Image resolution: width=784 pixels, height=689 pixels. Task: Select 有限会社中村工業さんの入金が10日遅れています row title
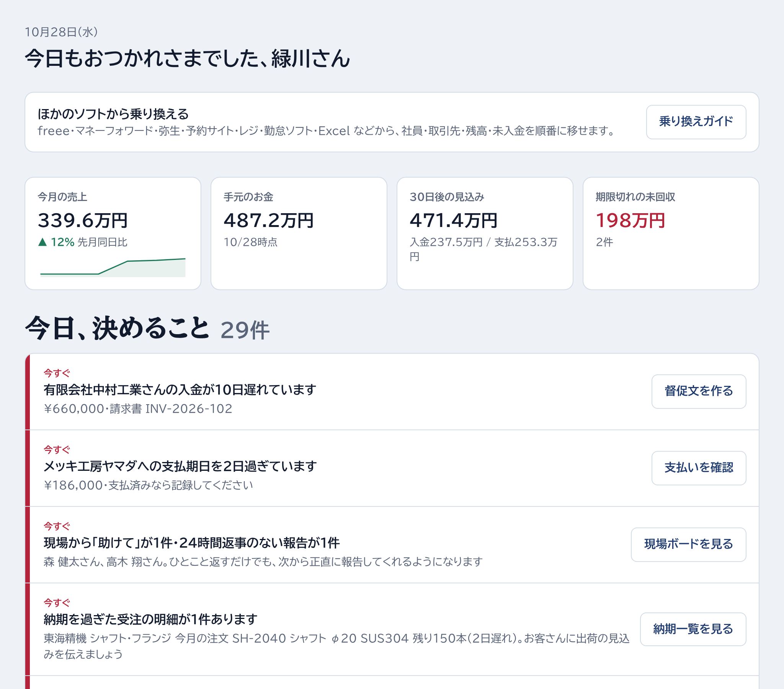[180, 390]
